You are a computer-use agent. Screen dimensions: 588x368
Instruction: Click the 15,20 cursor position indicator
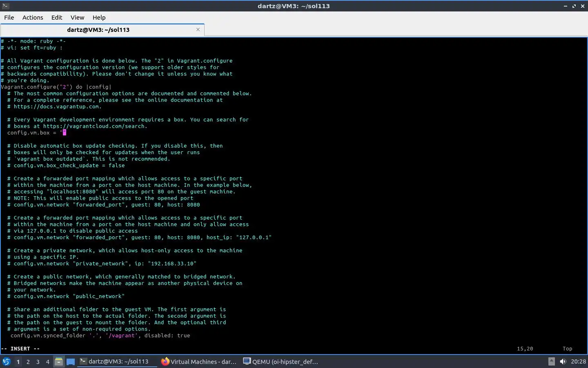525,349
